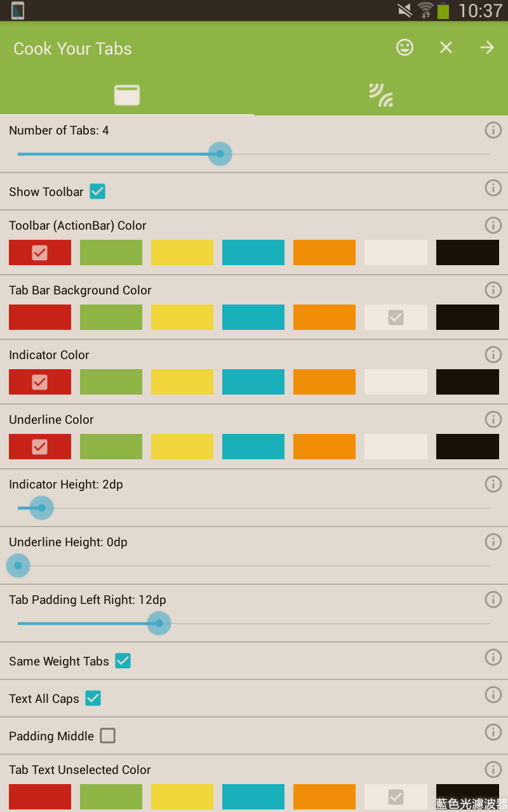The height and width of the screenshot is (812, 508).
Task: View info icon for Indicator Height
Action: pos(493,484)
